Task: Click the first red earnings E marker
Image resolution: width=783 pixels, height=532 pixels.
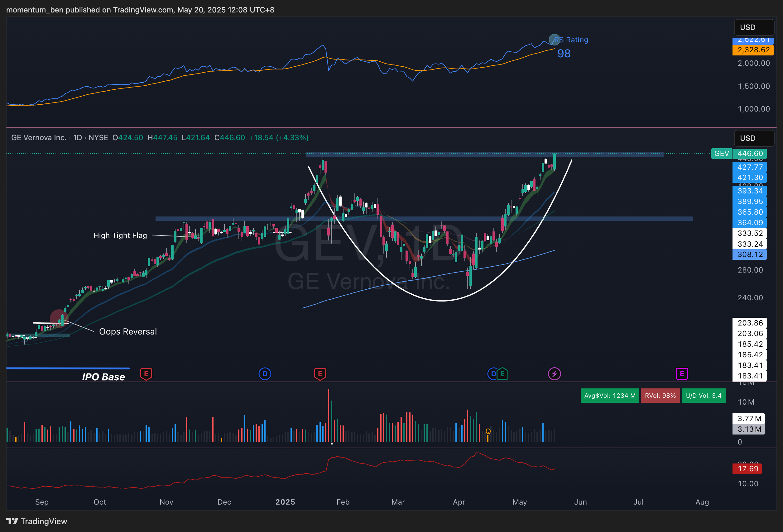Action: point(146,374)
